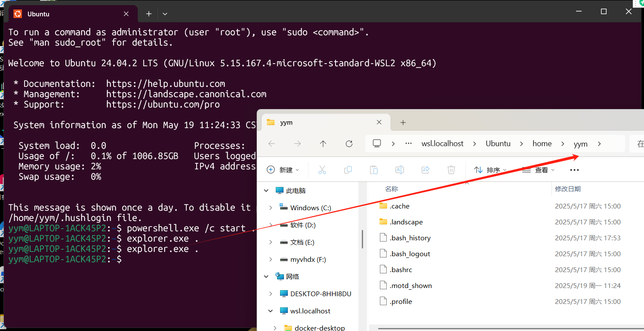Image resolution: width=644 pixels, height=331 pixels.
Task: Click home in the address breadcrumb
Action: [542, 144]
